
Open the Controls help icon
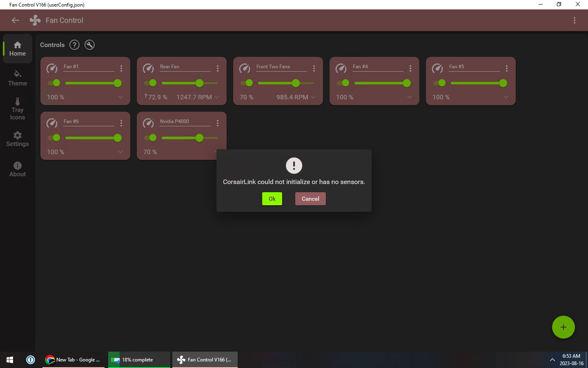pyautogui.click(x=74, y=45)
